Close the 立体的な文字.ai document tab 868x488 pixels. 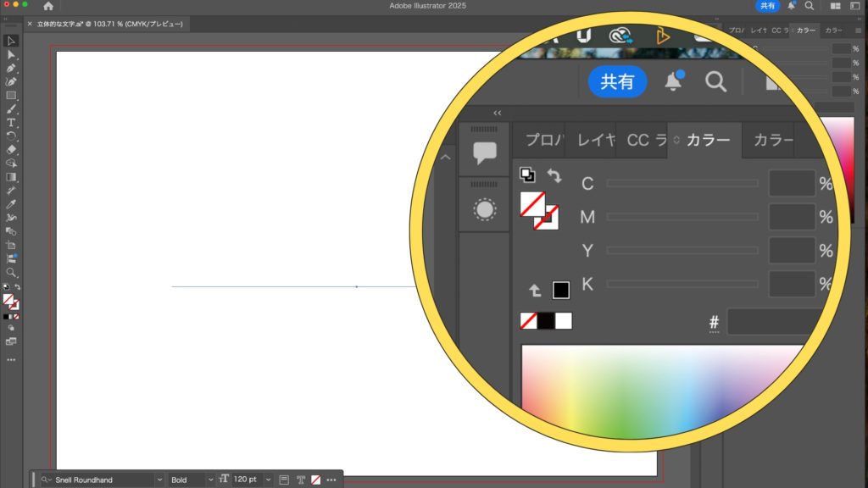(31, 25)
